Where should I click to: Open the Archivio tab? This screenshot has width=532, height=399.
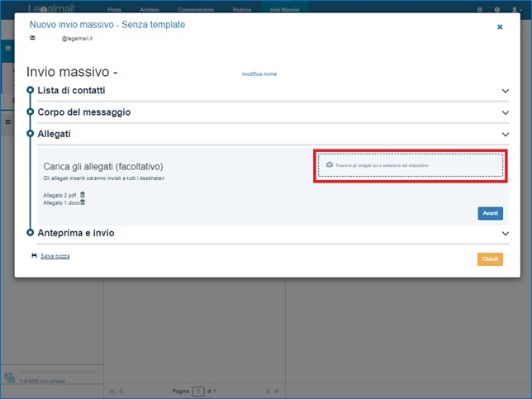(x=150, y=9)
